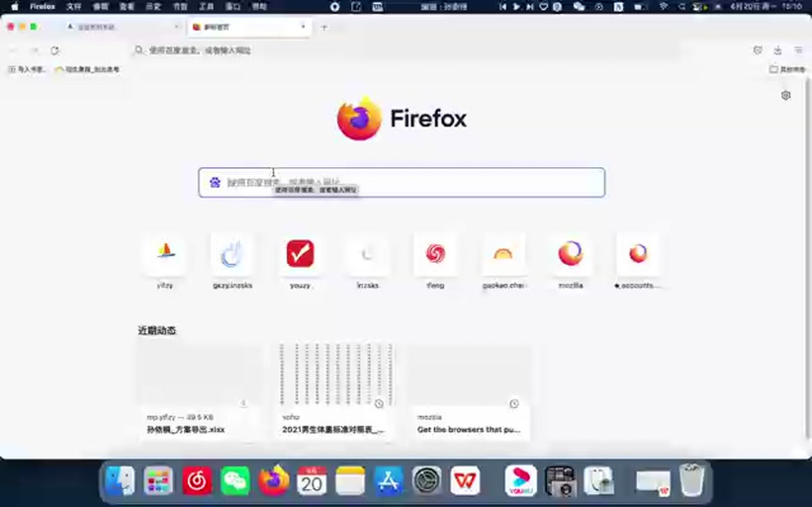Click the Wi-Fi icon in menu bar

(664, 7)
